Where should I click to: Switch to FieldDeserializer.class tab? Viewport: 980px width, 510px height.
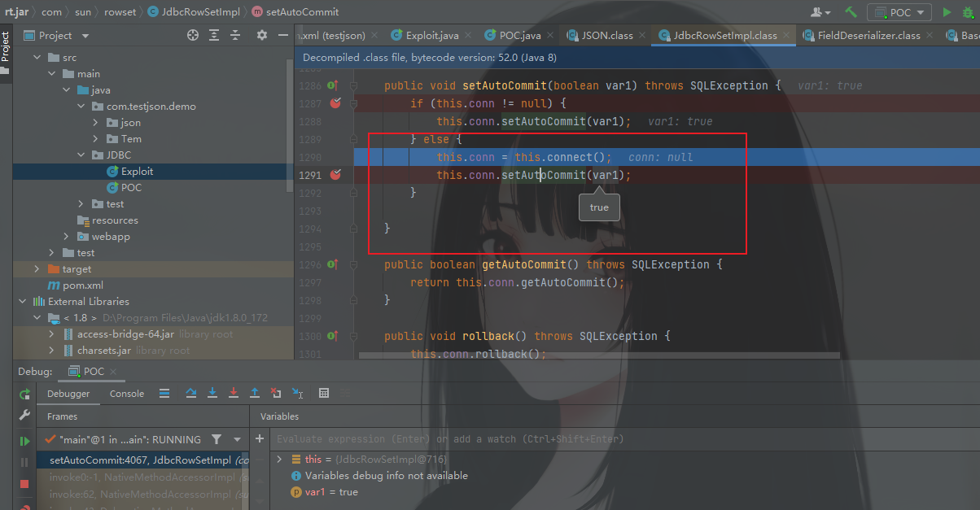[x=868, y=36]
